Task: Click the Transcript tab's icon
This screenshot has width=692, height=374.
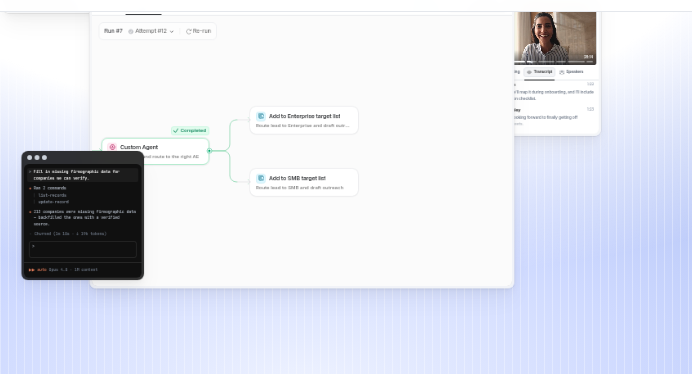Action: tap(529, 72)
